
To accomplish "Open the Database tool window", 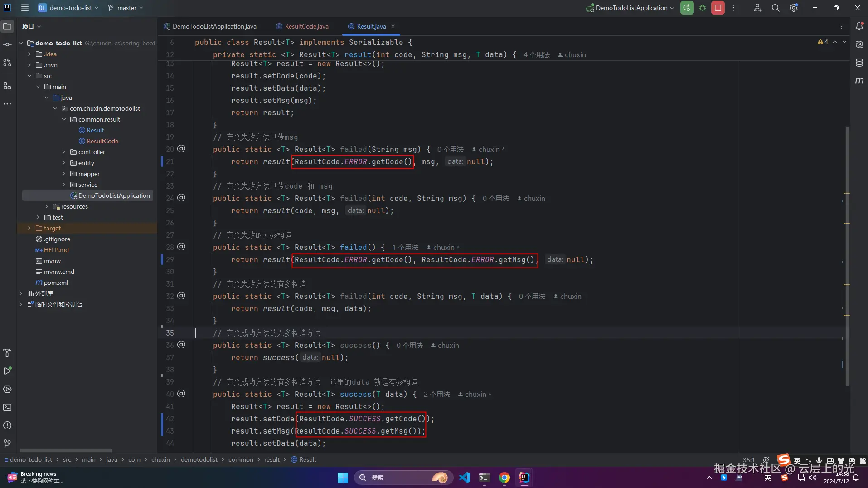I will click(859, 63).
